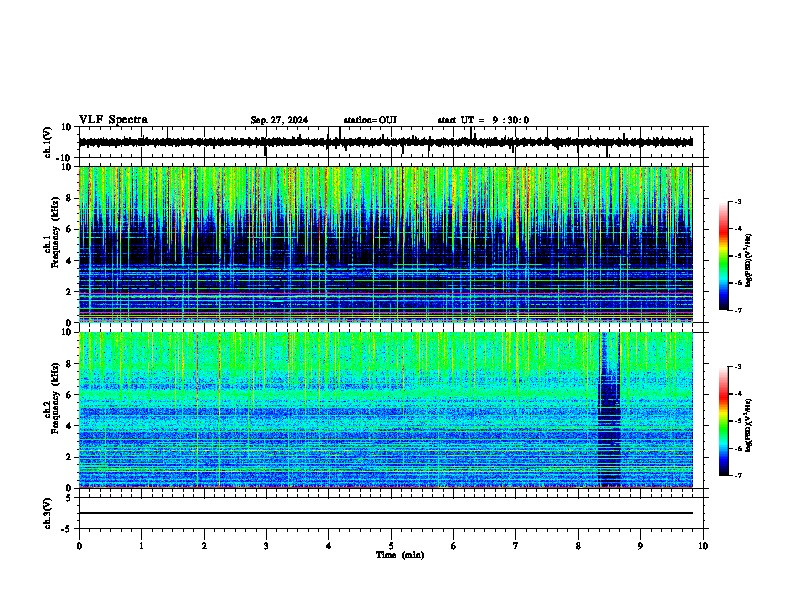Click the ch.1 spectrogram panel

(x=385, y=244)
